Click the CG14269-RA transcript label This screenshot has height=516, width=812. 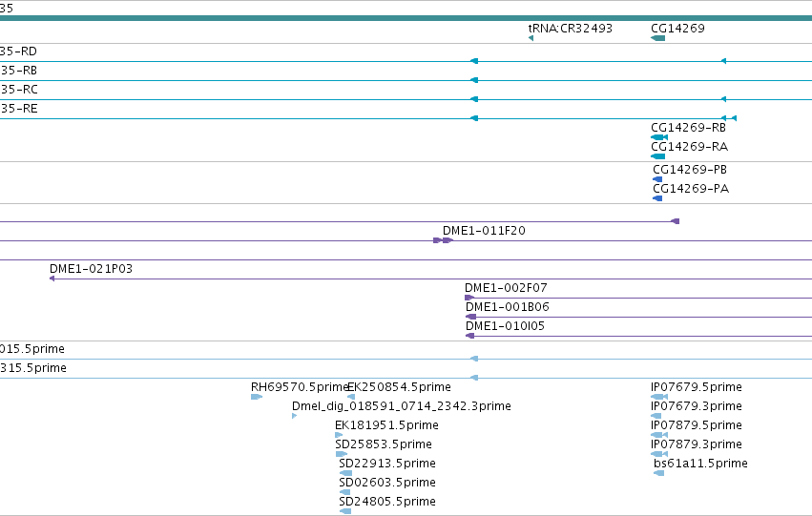[x=689, y=147]
